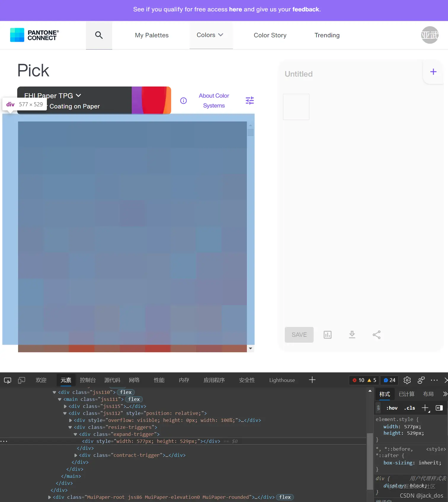This screenshot has width=448, height=502.
Task: Click the download palette icon
Action: point(352,335)
